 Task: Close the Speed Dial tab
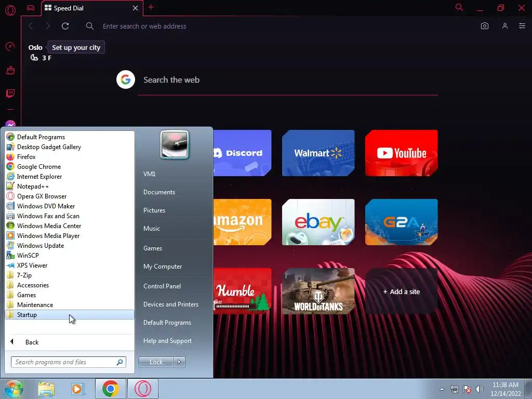click(135, 8)
